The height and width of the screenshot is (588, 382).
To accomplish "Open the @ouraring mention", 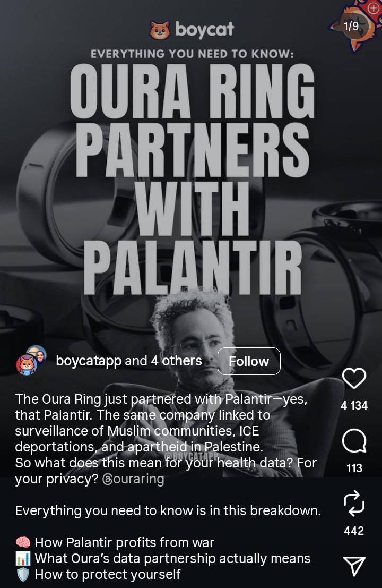I will coord(133,479).
